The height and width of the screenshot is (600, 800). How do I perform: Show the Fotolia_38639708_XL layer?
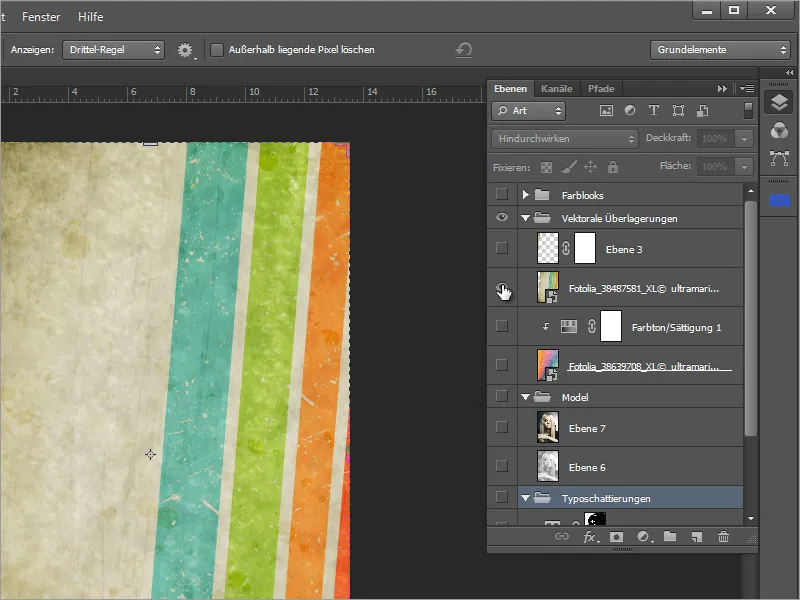502,365
